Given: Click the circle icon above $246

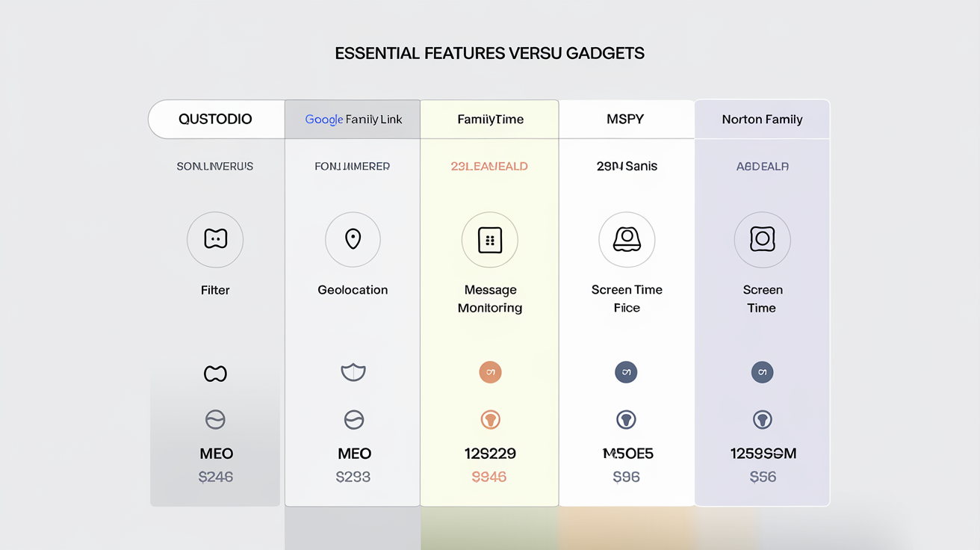Looking at the screenshot, I should (x=215, y=420).
